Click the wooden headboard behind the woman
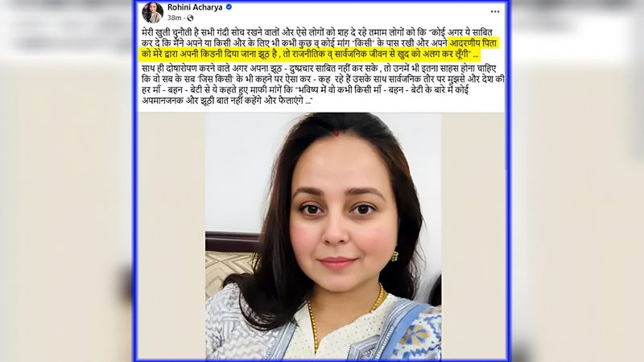Screen dimensions: 644x362 click(232, 241)
